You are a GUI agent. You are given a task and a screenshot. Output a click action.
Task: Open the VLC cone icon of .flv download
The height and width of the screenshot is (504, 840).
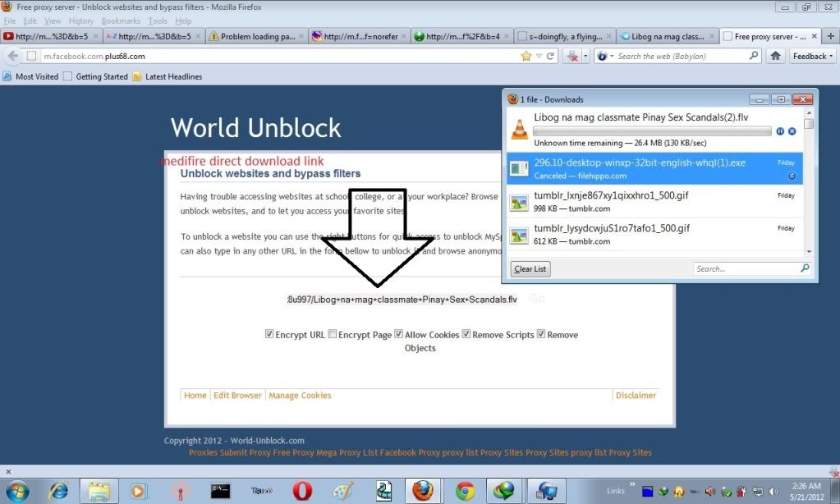(519, 130)
